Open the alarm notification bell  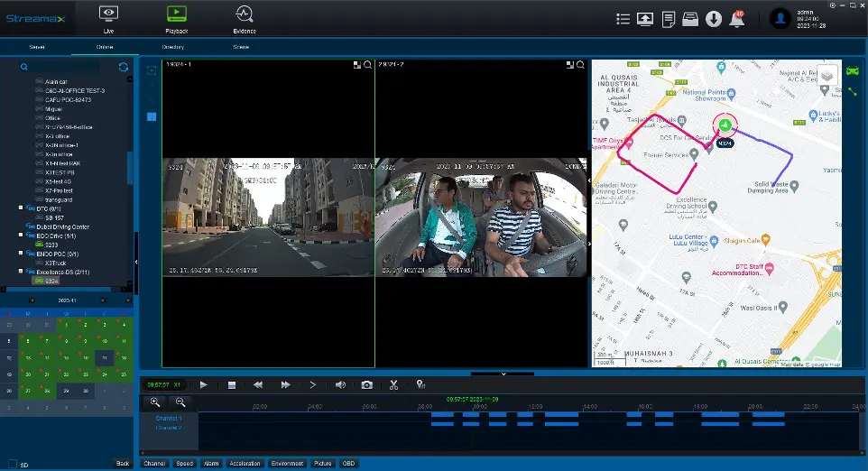(x=737, y=19)
